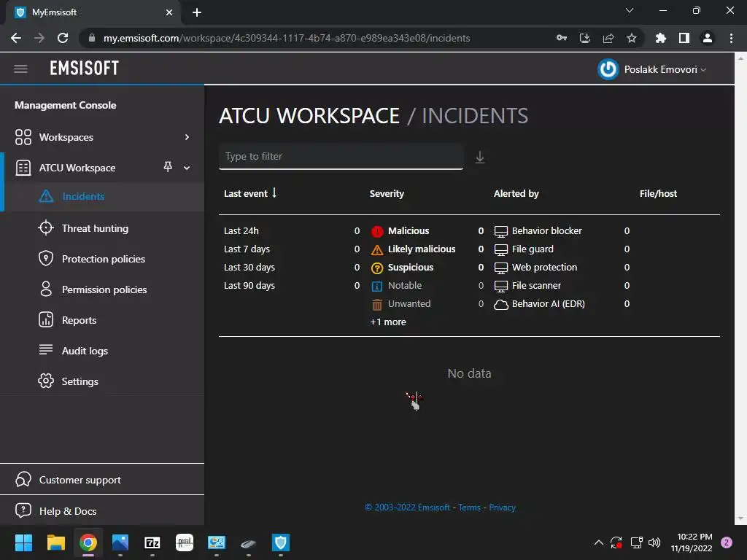Reload the page in Chrome
Viewport: 747px width, 560px height.
[63, 38]
